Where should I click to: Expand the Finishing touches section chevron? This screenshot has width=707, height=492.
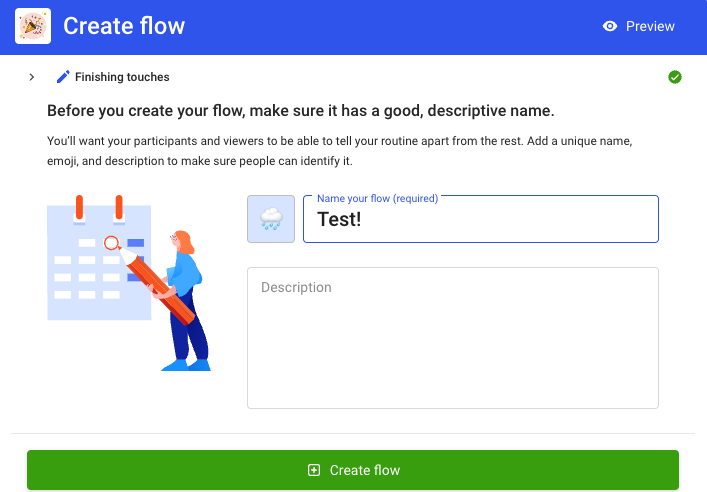(x=32, y=77)
